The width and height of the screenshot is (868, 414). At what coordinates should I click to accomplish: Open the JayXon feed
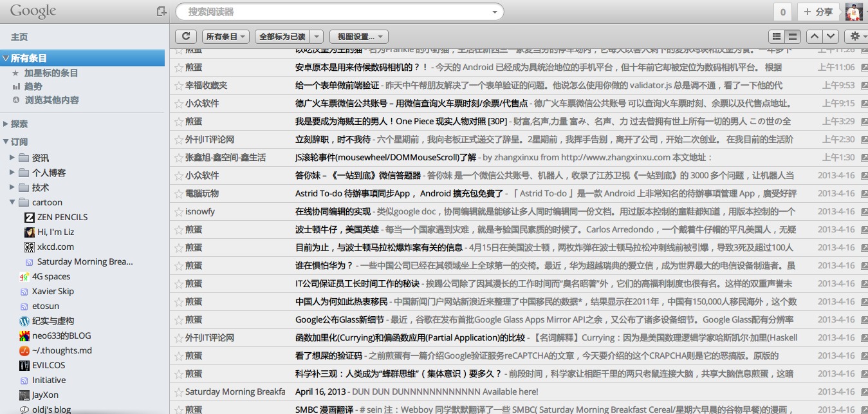pyautogui.click(x=45, y=395)
